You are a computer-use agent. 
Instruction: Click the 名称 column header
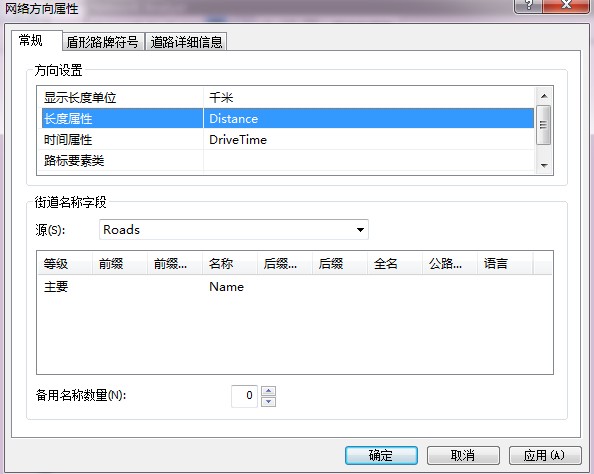230,263
